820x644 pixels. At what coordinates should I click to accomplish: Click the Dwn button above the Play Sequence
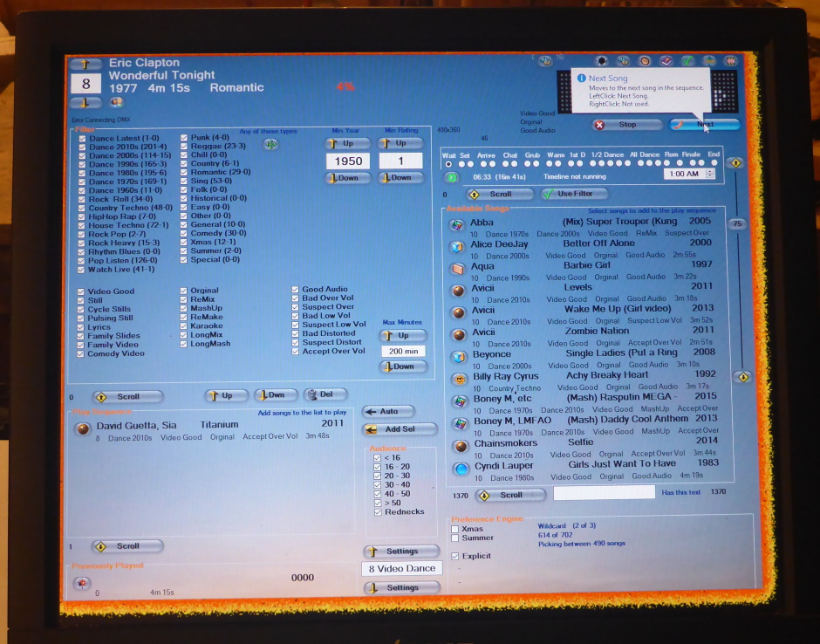[276, 395]
